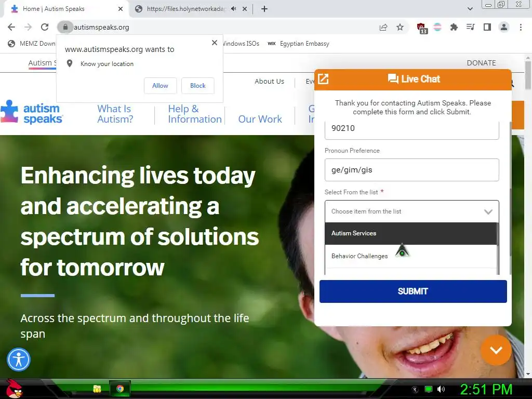Open the What Is Autism? menu
Image resolution: width=532 pixels, height=399 pixels.
[115, 114]
